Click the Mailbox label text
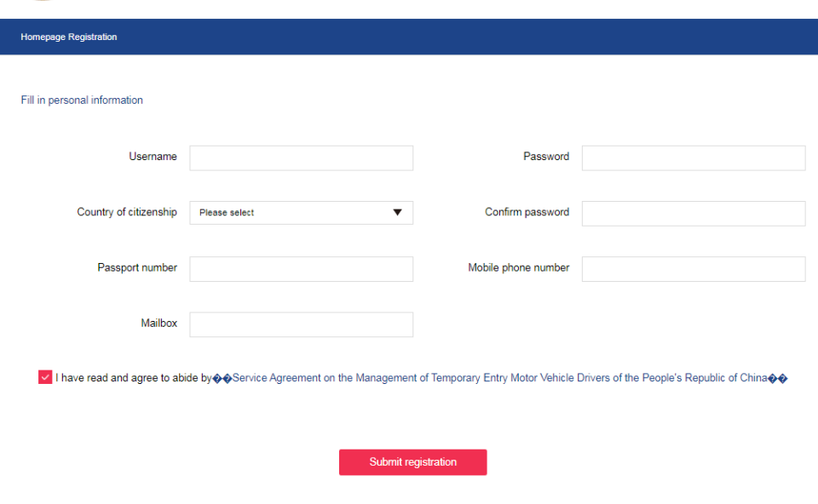This screenshot has width=818, height=504. (159, 324)
